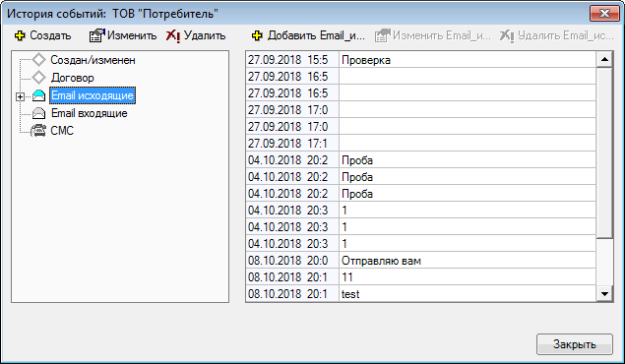
Task: Click the greyed Удалить Email icon
Action: coord(507,35)
